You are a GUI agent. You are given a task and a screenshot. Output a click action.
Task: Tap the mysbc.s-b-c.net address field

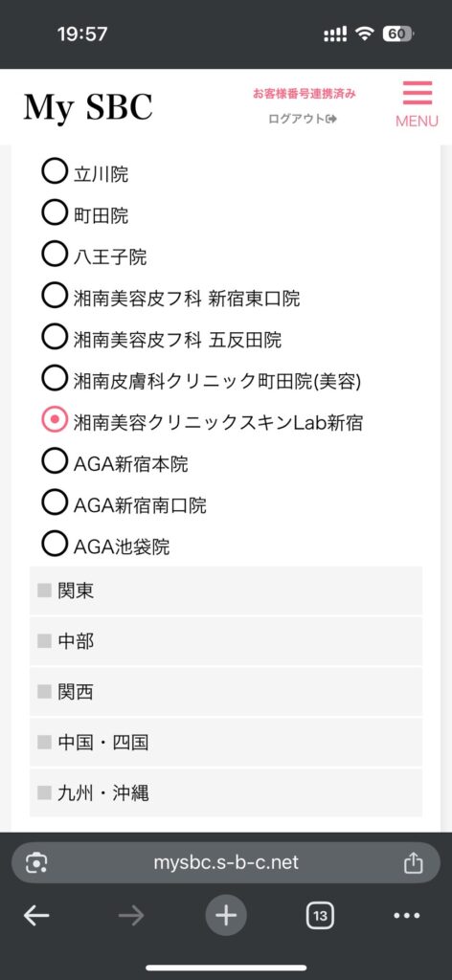pyautogui.click(x=226, y=863)
